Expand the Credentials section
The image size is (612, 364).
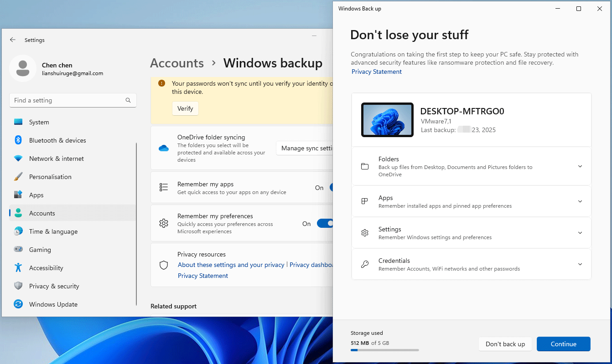pyautogui.click(x=580, y=264)
